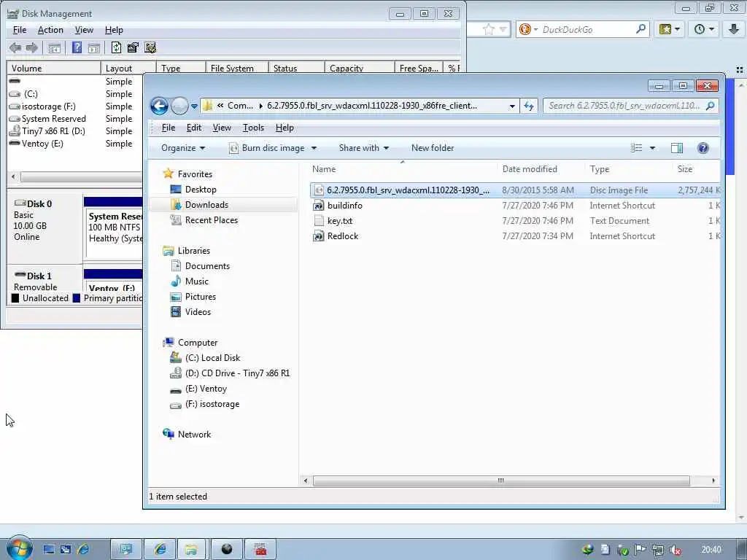The height and width of the screenshot is (560, 747).
Task: Click the volume muted tray icon
Action: point(676,550)
